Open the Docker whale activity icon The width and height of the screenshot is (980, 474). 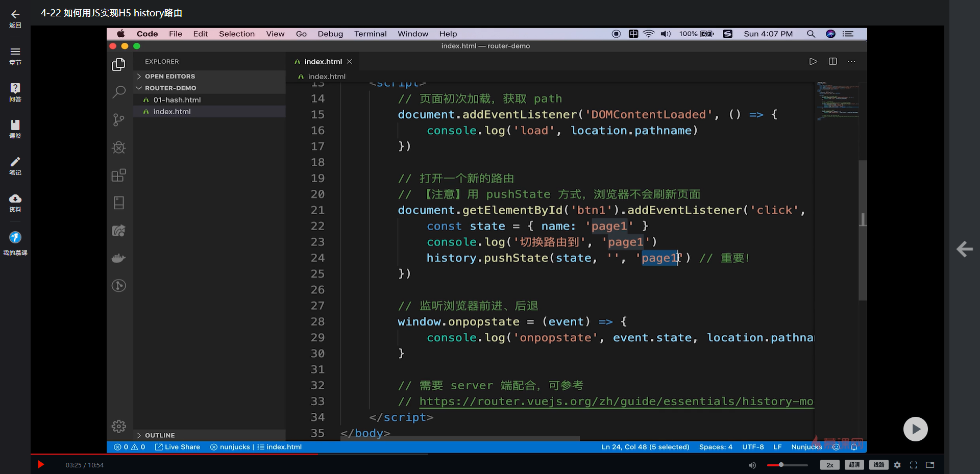118,258
